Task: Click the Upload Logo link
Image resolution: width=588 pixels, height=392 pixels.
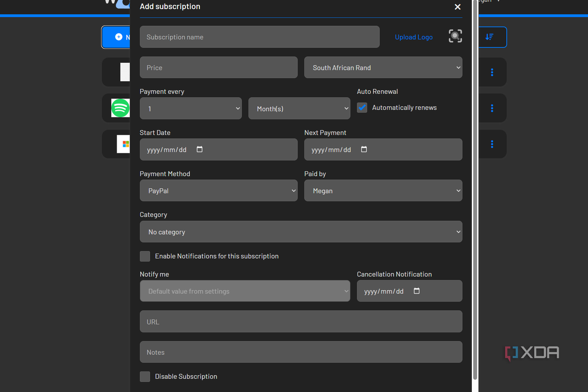Action: pyautogui.click(x=414, y=37)
